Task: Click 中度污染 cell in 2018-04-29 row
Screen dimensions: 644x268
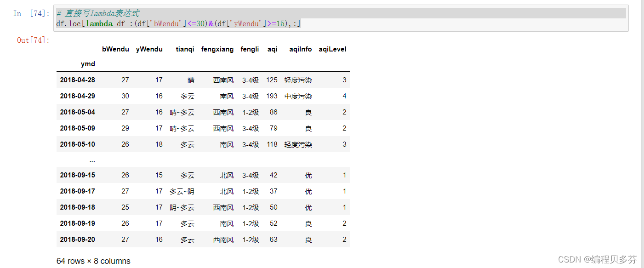Action: pos(298,96)
